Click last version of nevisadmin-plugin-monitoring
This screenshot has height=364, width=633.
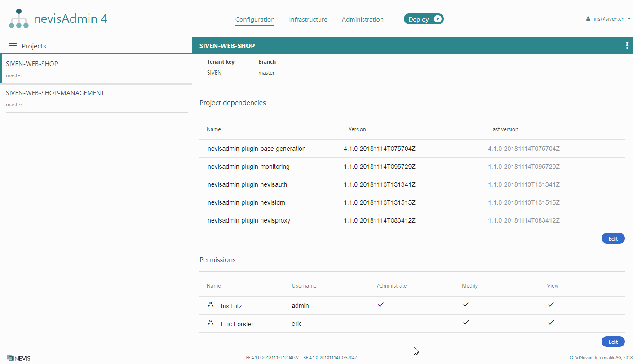(524, 167)
